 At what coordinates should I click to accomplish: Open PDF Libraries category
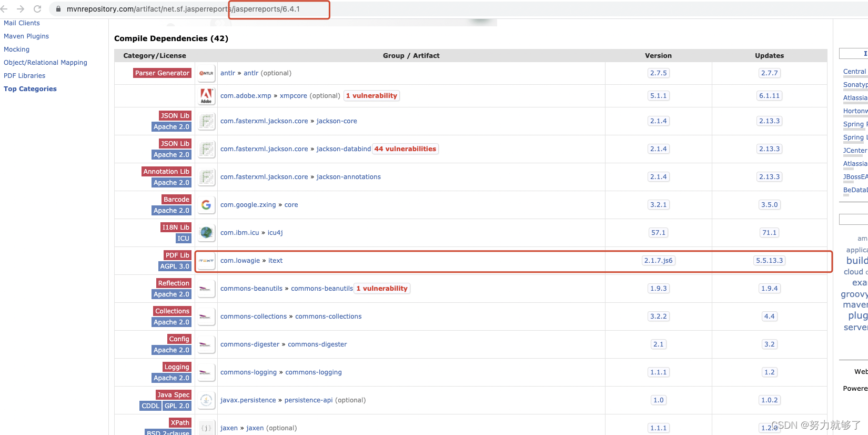click(24, 76)
